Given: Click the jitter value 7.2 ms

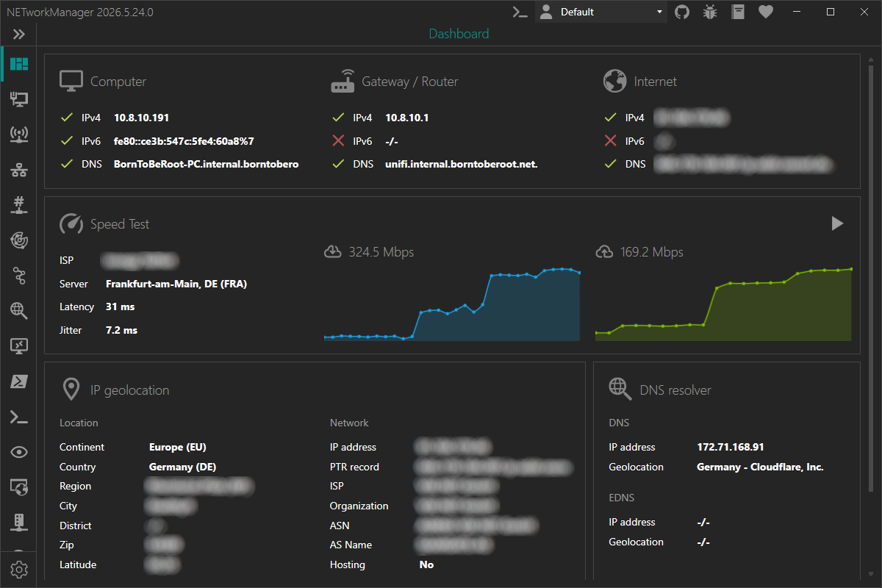Looking at the screenshot, I should tap(122, 330).
